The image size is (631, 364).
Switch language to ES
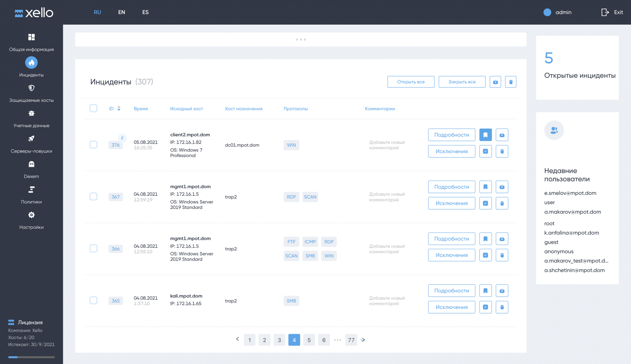point(145,12)
